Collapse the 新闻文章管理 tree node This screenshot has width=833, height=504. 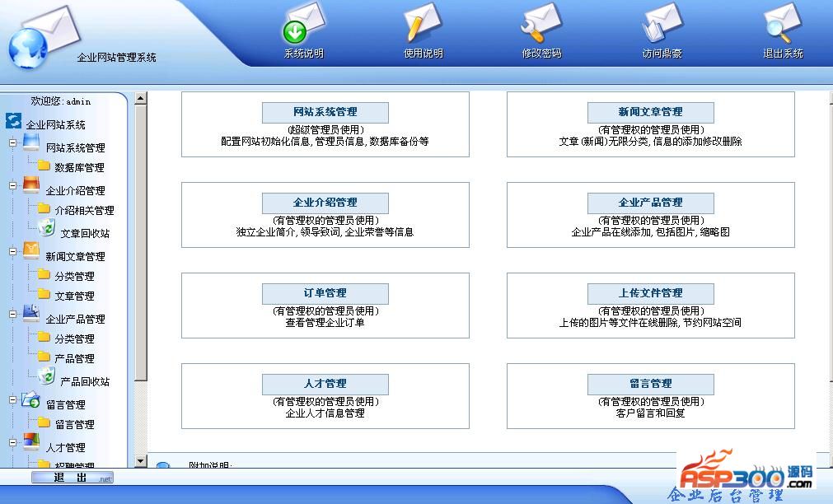[12, 252]
